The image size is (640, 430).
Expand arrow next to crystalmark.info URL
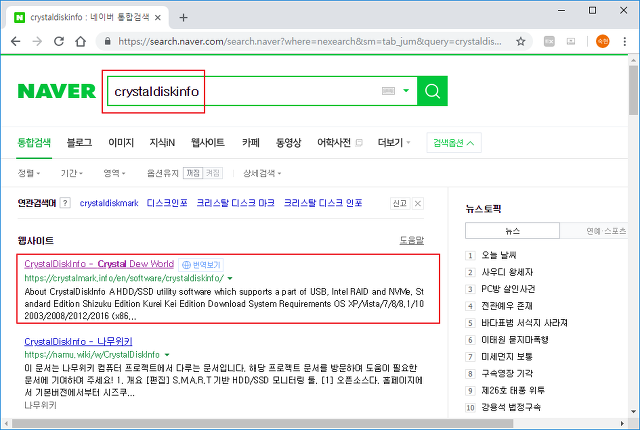(x=230, y=278)
